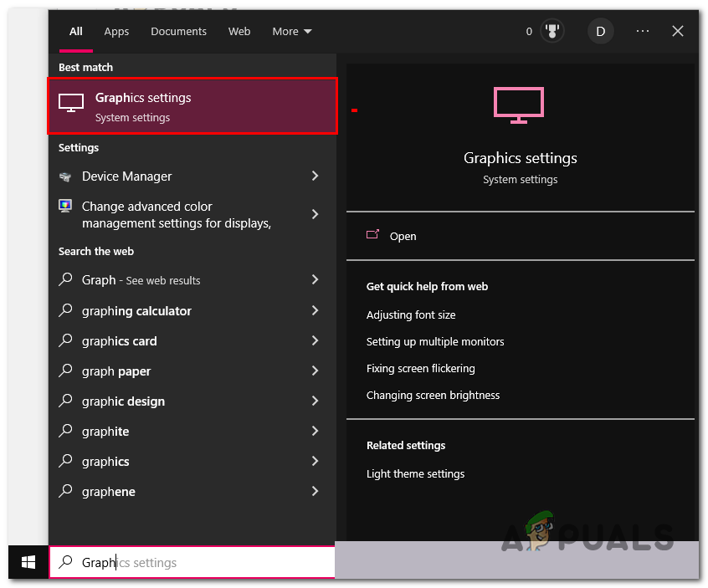
Task: Switch to the Documents tab
Action: coord(178,32)
